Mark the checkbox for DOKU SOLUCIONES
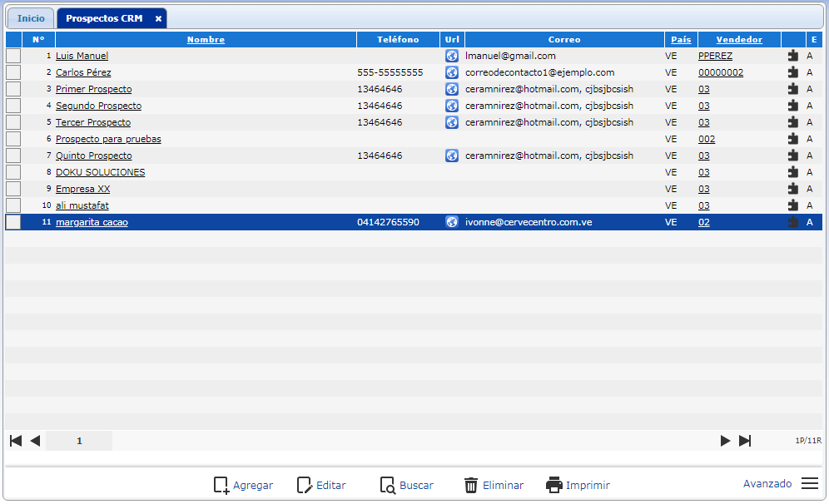The image size is (829, 504). 13,172
